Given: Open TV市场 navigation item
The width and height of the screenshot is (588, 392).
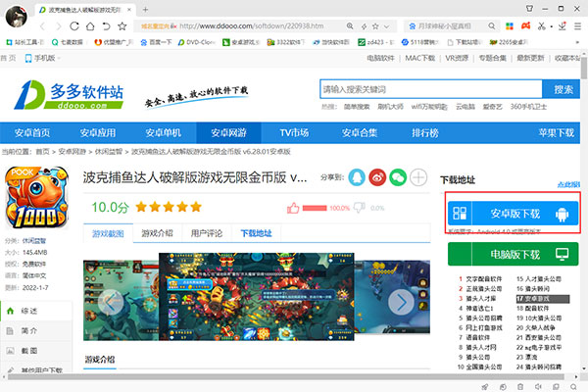Looking at the screenshot, I should [294, 133].
